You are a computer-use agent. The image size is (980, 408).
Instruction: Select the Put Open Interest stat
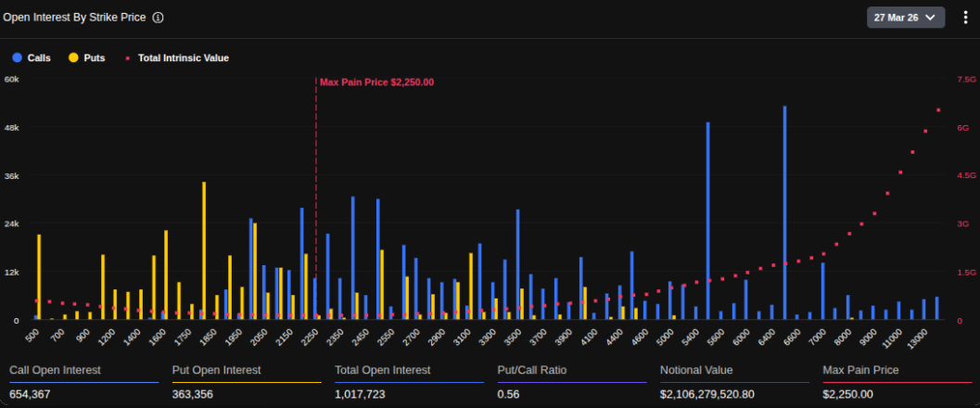[216, 370]
